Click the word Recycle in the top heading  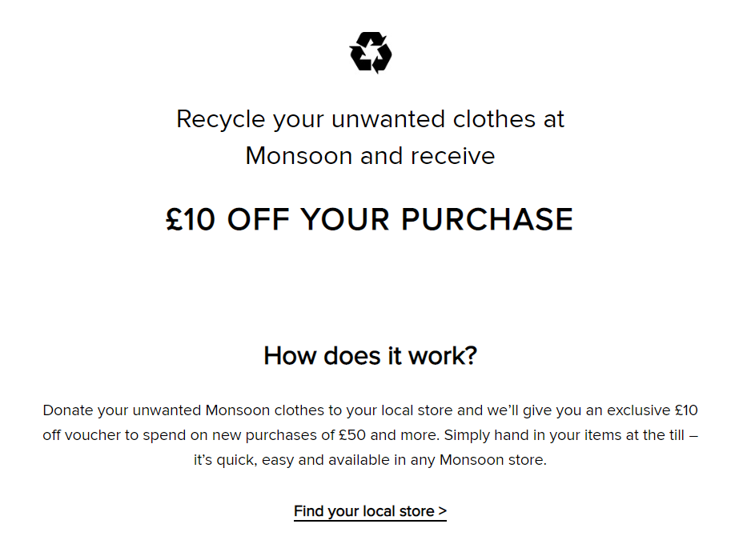(x=220, y=119)
